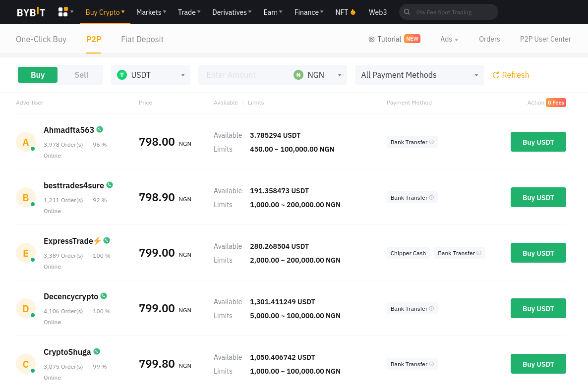Click the info icon on CryptoShuga's Bank Transfer

(432, 364)
